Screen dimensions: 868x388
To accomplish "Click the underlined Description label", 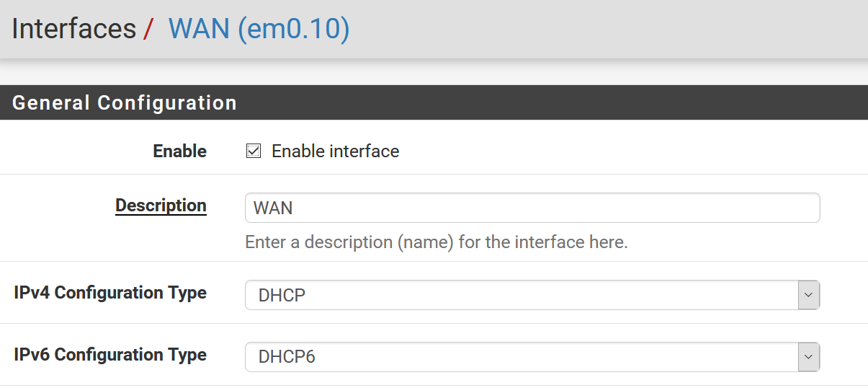I will 161,206.
